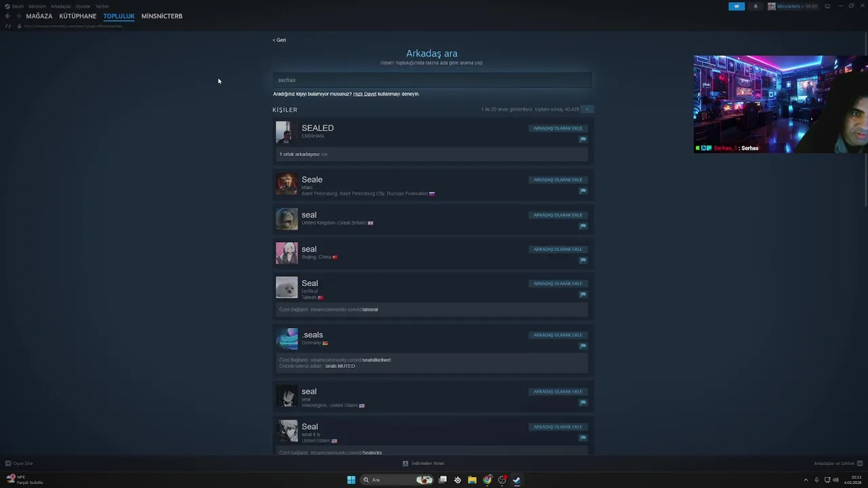Open İndirmeleri Yönet downloads manager

coord(424,464)
